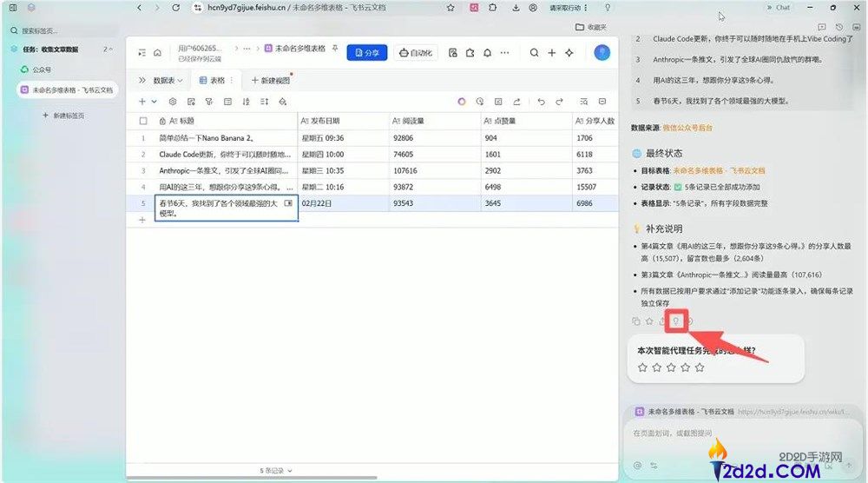
Task: Open the field settings hexagon icon
Action: coord(173,102)
